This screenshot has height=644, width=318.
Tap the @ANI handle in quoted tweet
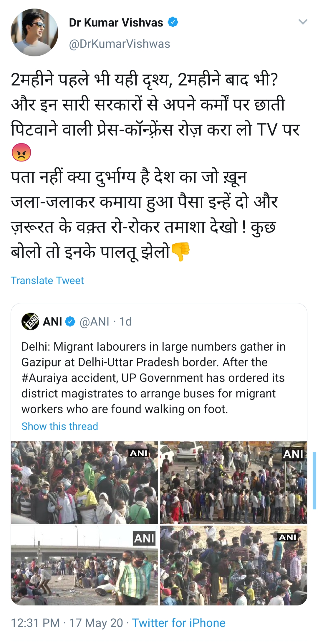point(94,322)
